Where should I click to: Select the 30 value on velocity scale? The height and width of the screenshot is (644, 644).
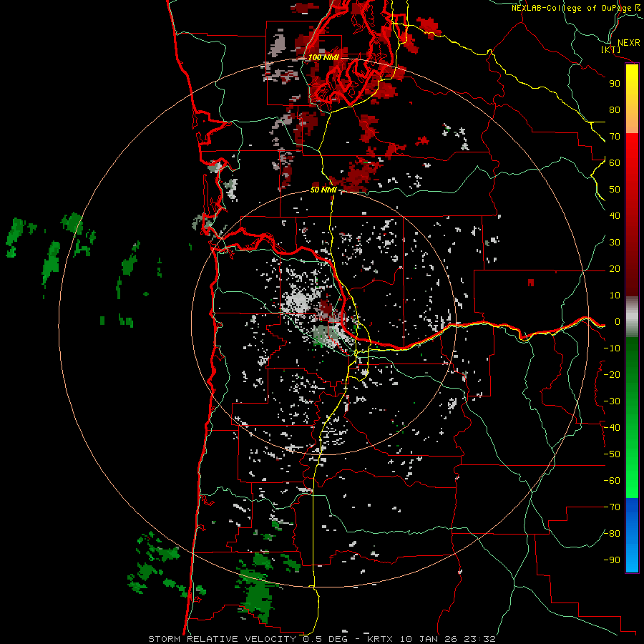pos(615,243)
